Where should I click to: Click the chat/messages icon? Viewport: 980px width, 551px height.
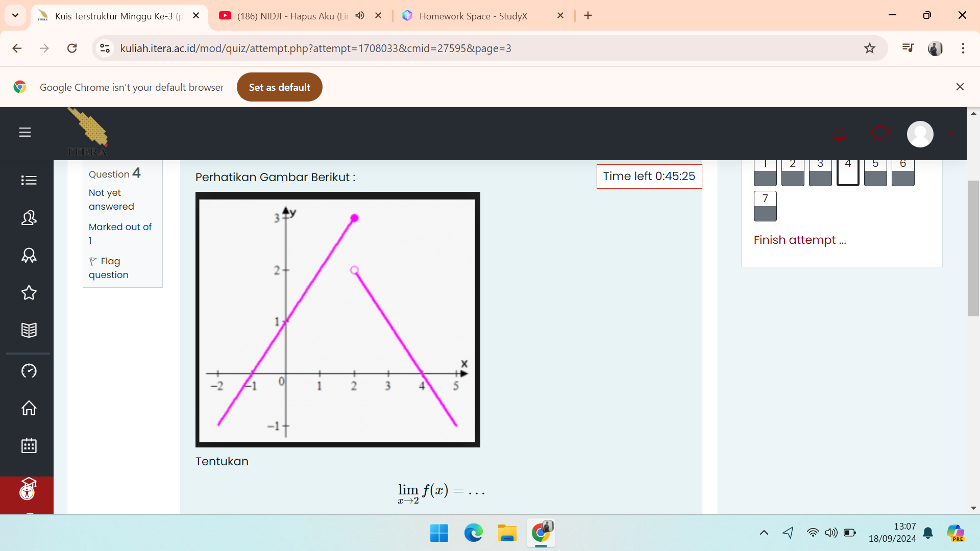(x=881, y=133)
